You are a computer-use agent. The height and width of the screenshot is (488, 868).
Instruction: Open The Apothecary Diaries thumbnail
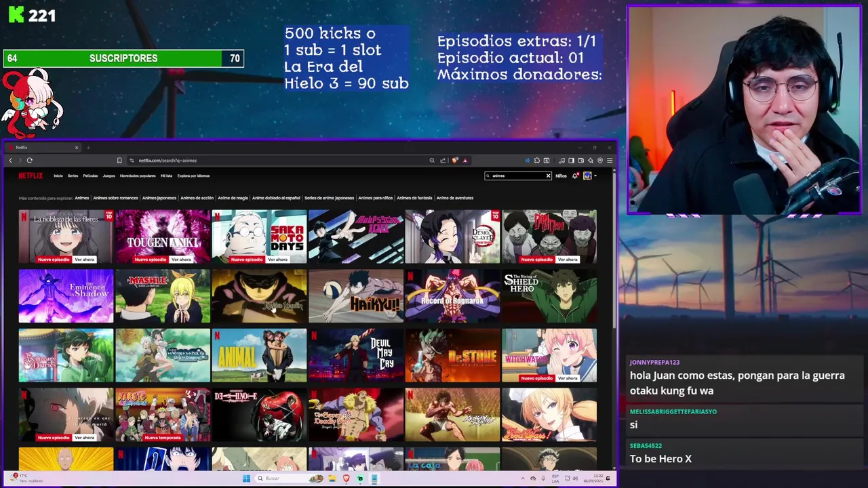(x=66, y=356)
